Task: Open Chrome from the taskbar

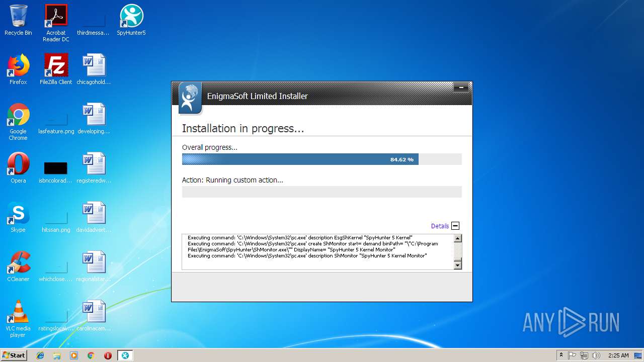Action: point(91,355)
